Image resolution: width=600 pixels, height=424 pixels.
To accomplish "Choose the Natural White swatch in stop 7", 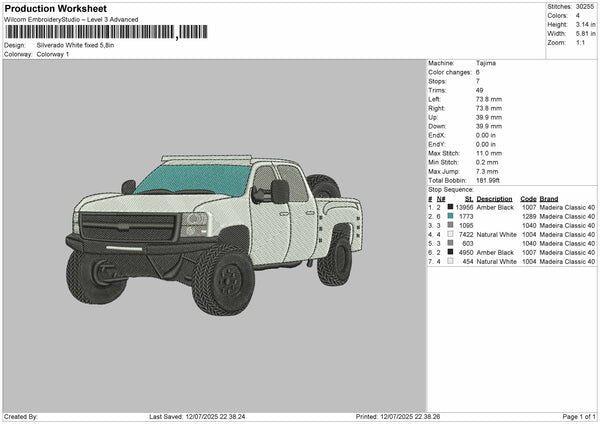I will tap(451, 261).
